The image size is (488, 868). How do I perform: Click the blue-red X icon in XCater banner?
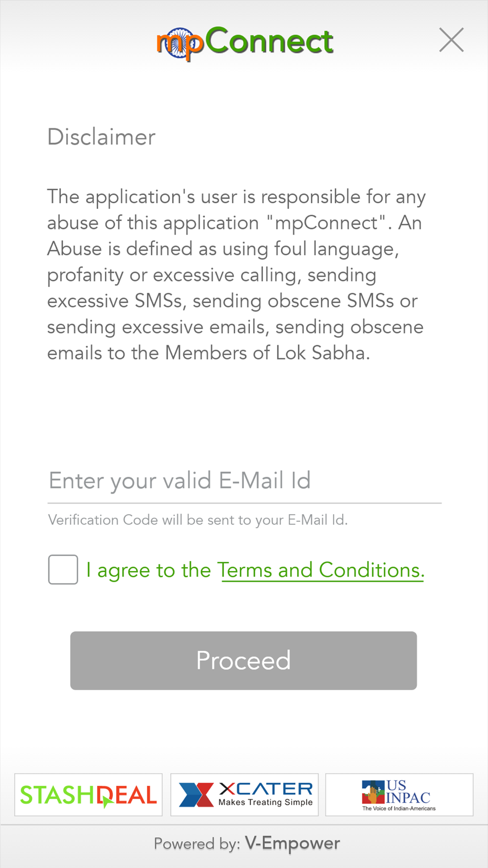196,795
